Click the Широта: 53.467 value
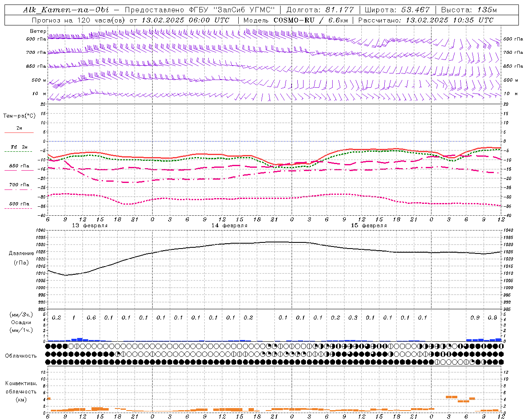Screen dimensions: 525x420 [x=397, y=10]
